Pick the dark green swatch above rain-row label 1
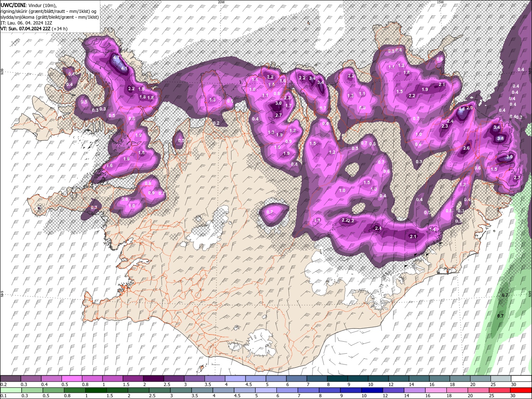532x399 pixels. pyautogui.click(x=96, y=390)
